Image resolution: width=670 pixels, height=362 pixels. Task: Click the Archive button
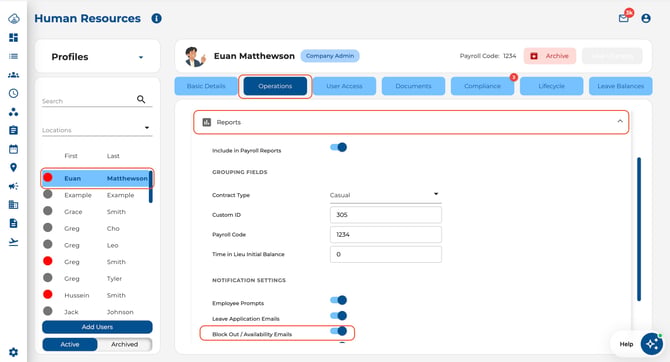click(x=550, y=56)
